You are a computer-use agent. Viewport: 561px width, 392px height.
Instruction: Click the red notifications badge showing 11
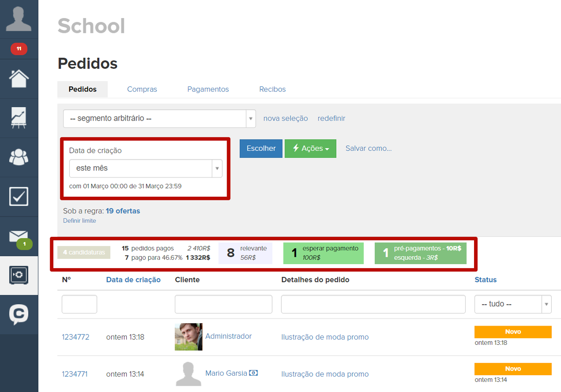[x=19, y=49]
